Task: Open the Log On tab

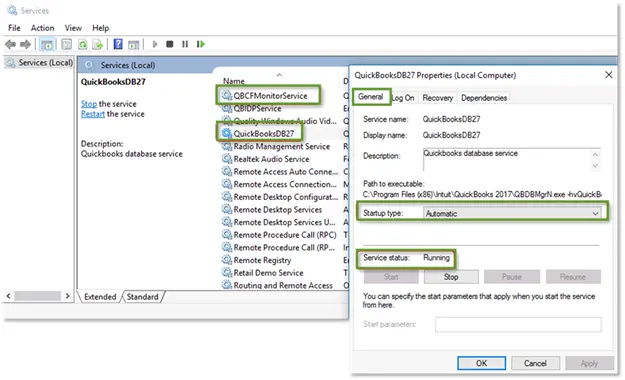Action: tap(403, 98)
